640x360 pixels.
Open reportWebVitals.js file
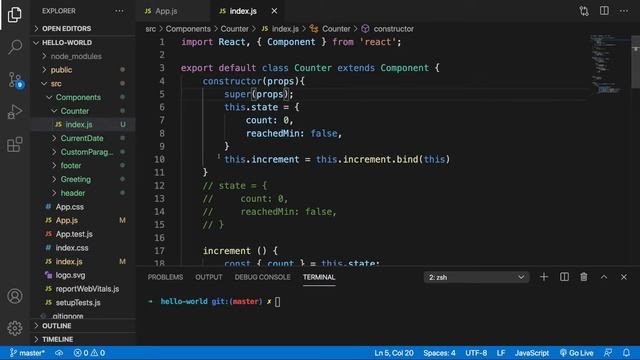point(83,289)
